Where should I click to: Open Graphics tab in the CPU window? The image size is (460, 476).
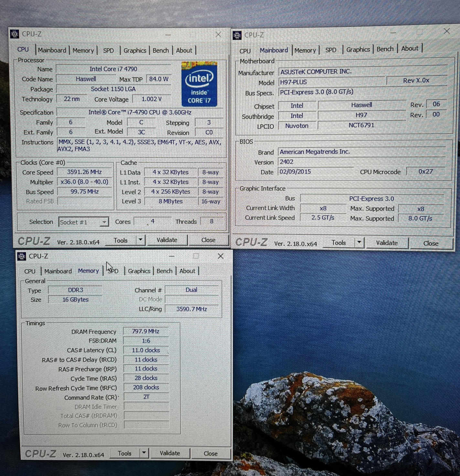click(x=135, y=51)
